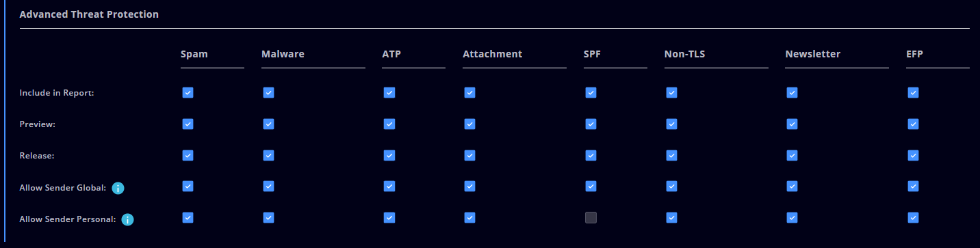Uncheck Include in Report for Spam

[x=188, y=92]
